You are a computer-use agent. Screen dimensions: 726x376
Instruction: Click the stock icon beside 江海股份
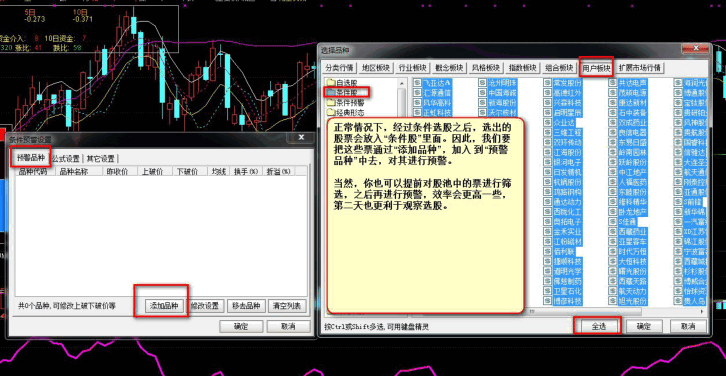pyautogui.click(x=548, y=152)
